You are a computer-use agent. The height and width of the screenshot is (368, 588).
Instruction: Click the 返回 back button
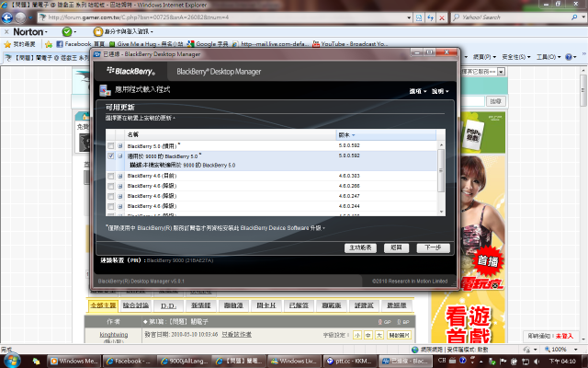[396, 247]
